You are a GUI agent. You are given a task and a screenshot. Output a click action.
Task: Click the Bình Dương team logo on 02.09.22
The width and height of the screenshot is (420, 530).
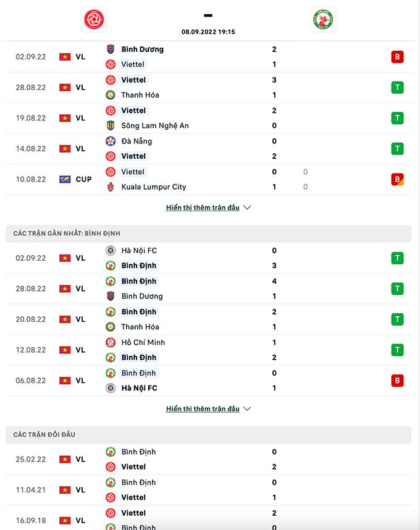coord(111,49)
